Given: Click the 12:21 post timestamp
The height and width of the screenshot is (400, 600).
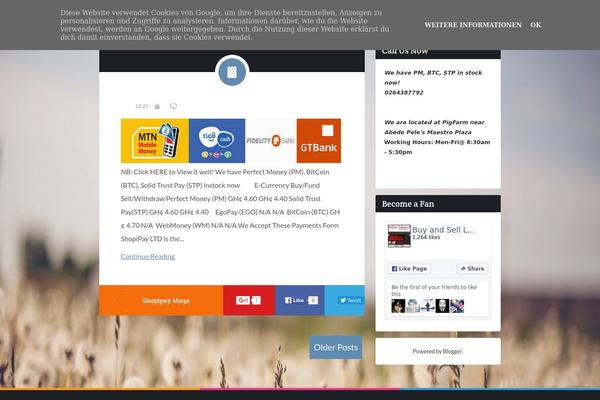Looking at the screenshot, I should tap(142, 106).
